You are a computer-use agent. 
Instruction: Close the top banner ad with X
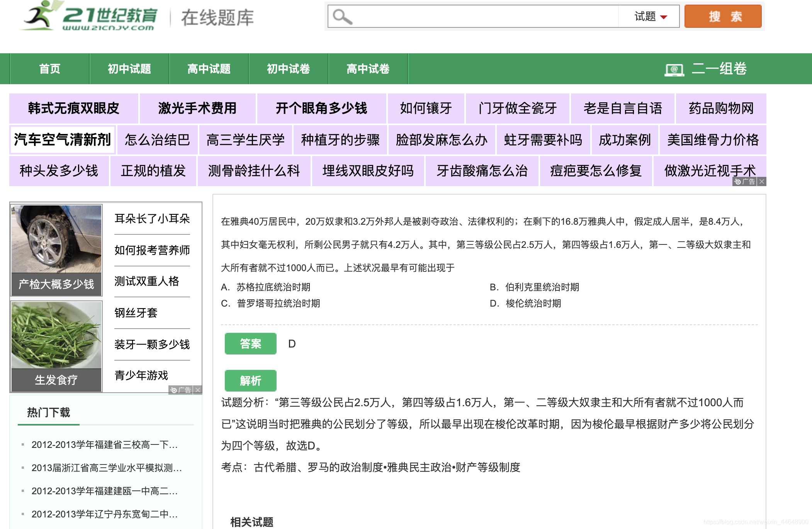pyautogui.click(x=762, y=181)
